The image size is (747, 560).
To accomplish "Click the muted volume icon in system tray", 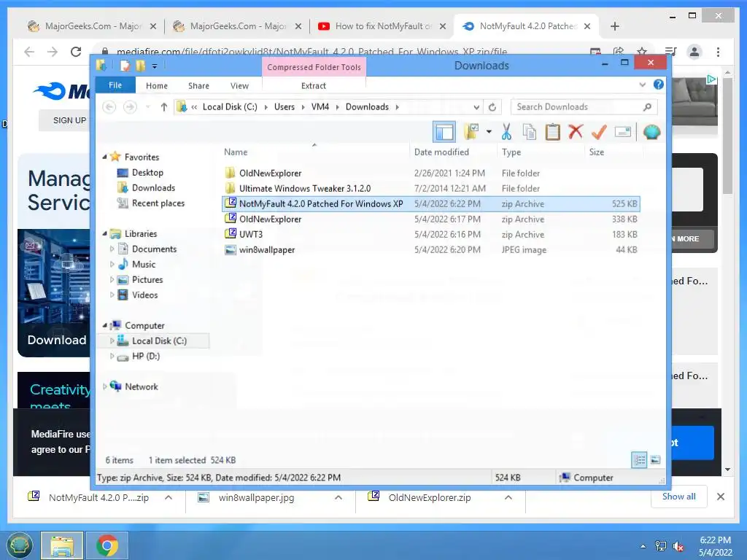I will (x=678, y=546).
